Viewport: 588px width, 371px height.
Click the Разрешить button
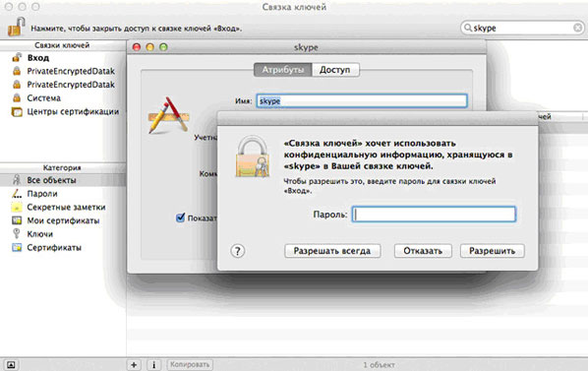(492, 251)
